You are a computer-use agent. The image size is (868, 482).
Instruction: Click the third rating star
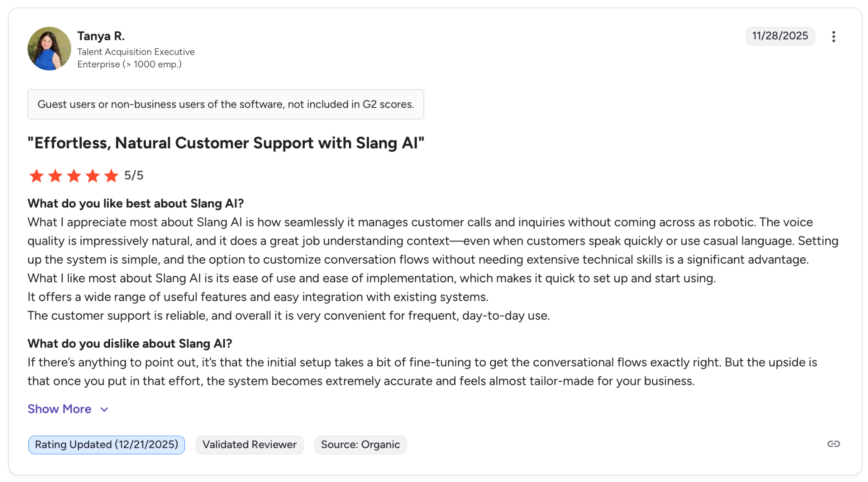click(x=74, y=176)
